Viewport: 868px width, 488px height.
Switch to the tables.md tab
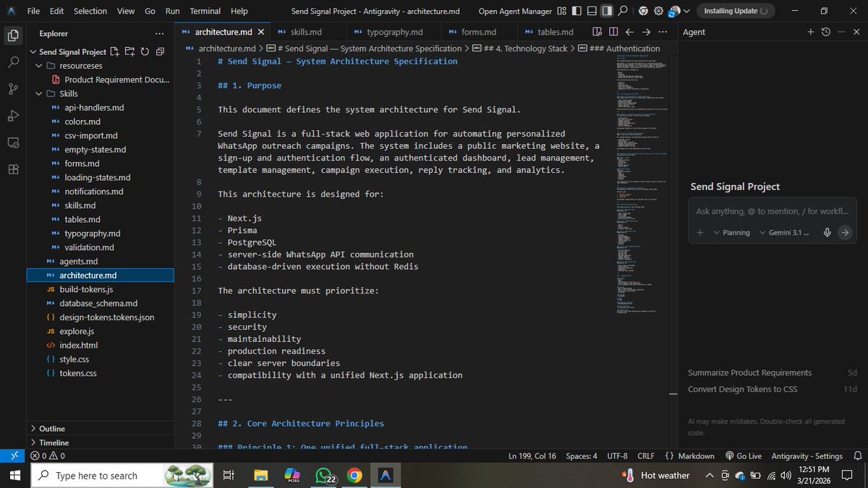click(556, 32)
